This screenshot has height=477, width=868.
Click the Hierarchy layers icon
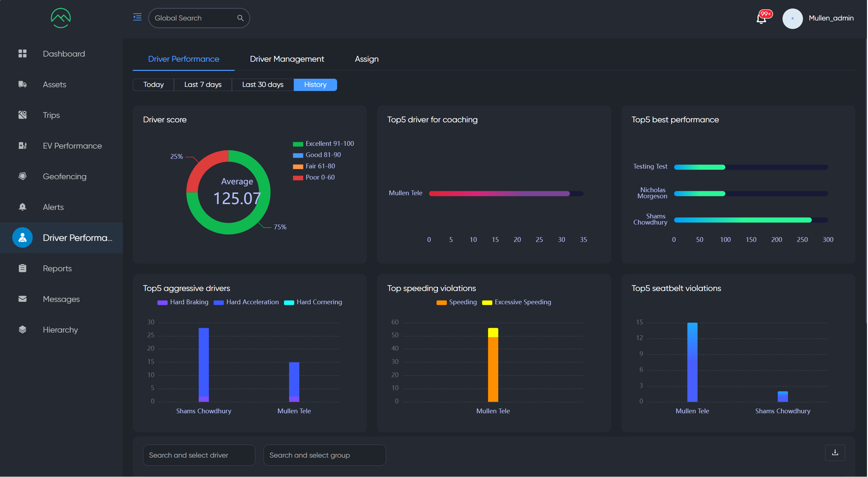click(x=22, y=329)
